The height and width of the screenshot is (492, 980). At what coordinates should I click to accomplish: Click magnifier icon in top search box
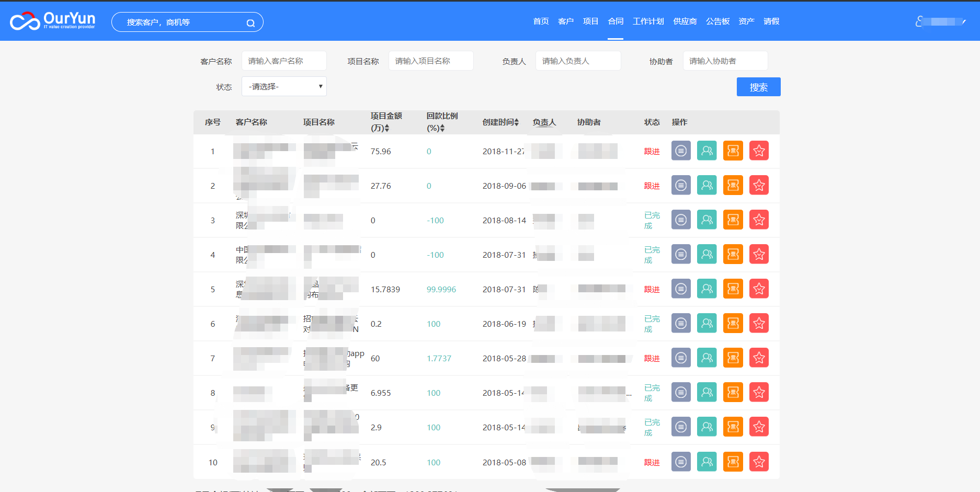point(250,22)
